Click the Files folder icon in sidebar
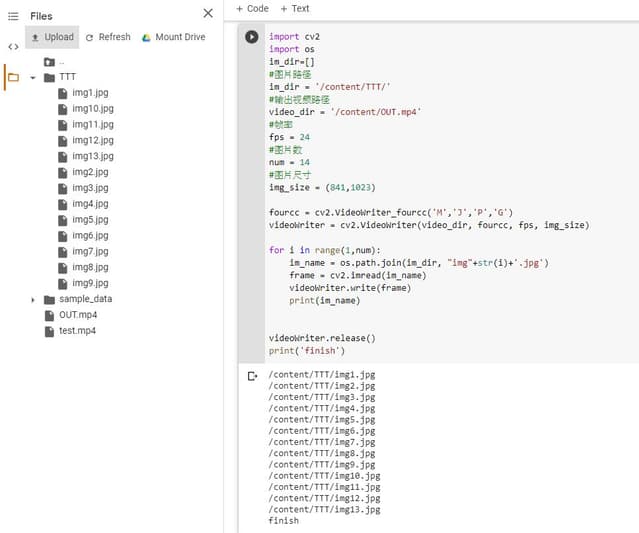This screenshot has width=639, height=533. (13, 77)
